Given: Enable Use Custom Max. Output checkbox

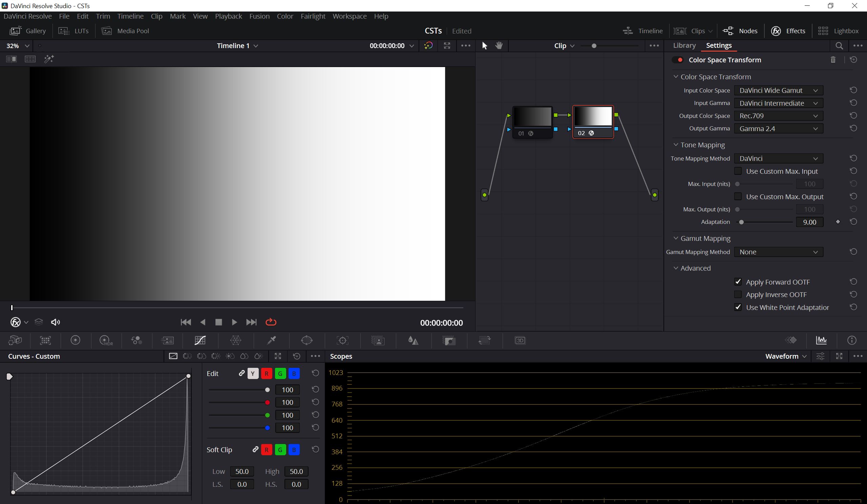Looking at the screenshot, I should (x=738, y=196).
